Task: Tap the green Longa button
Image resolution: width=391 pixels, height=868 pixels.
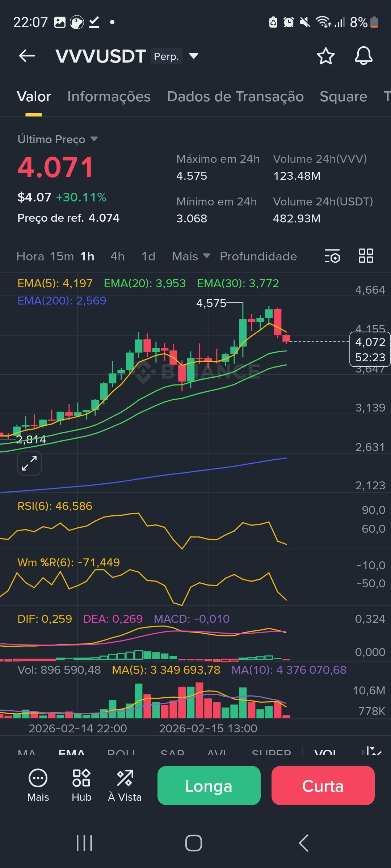Action: click(209, 786)
